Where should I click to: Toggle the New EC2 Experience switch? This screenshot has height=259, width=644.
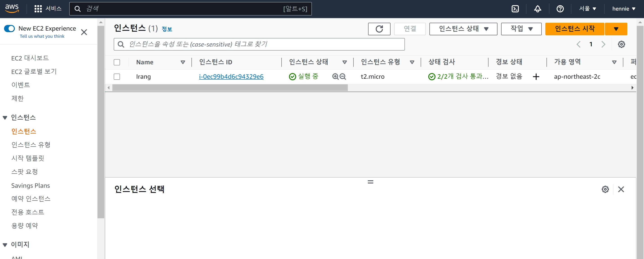click(x=9, y=29)
